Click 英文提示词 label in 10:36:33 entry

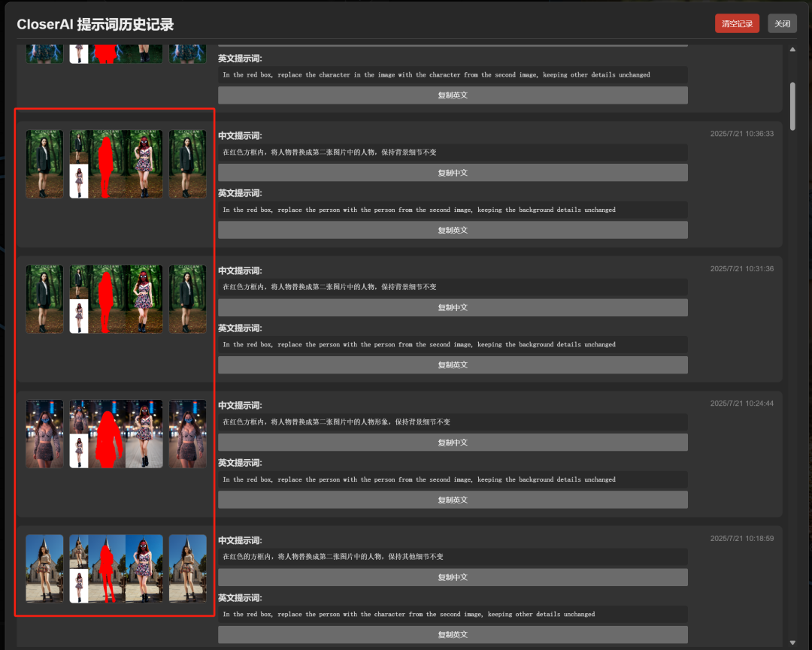240,193
